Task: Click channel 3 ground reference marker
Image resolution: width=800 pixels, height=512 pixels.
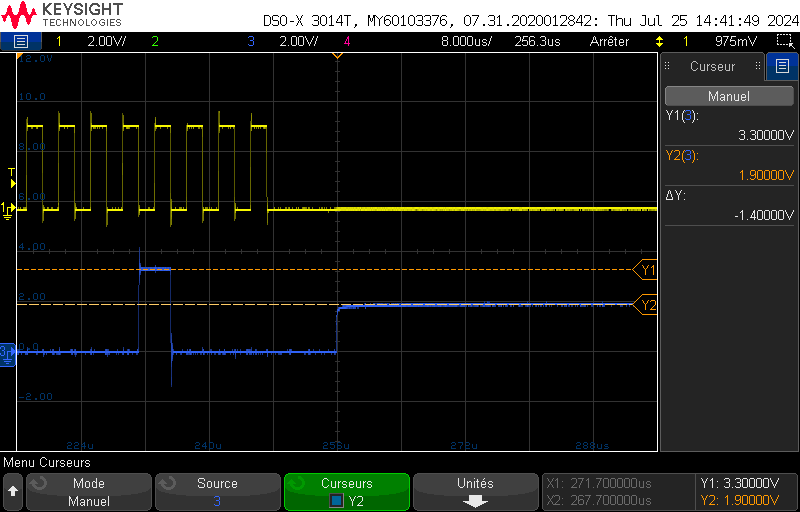Action: (x=8, y=354)
